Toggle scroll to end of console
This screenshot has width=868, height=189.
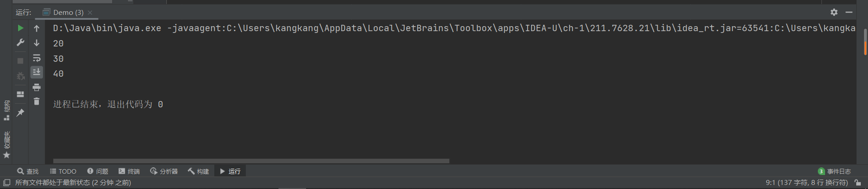37,72
